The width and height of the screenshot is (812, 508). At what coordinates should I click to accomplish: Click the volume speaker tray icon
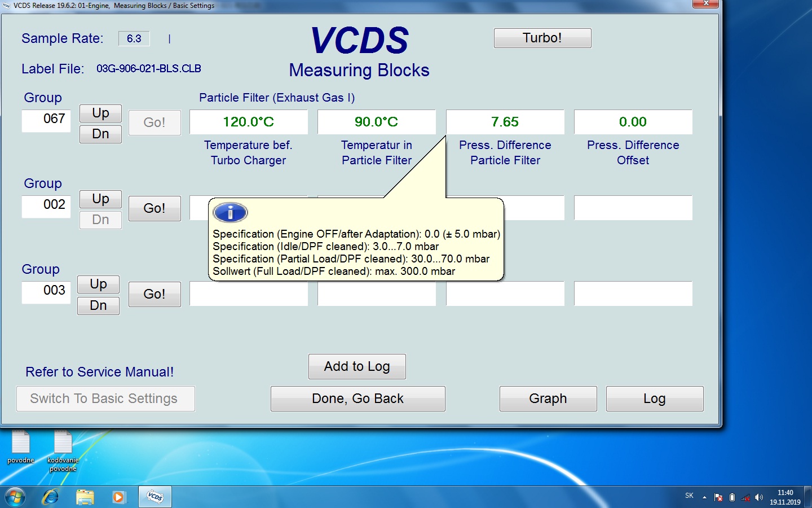(x=759, y=497)
